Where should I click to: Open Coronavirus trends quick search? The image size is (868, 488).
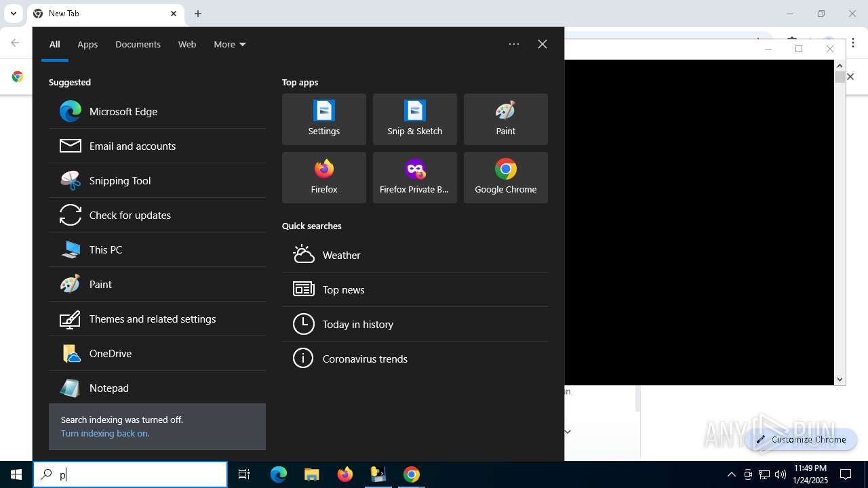pyautogui.click(x=415, y=359)
